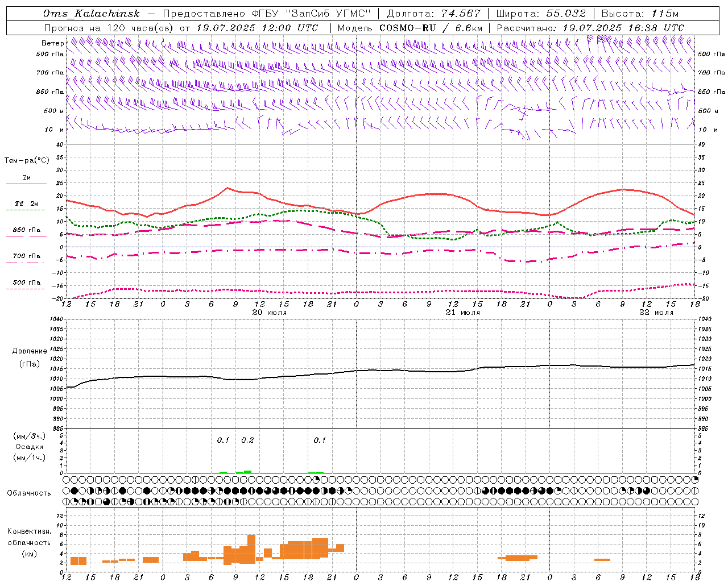The width and height of the screenshot is (728, 582).
Task: Click "Прогноз на 120 часа(ов)" text
Action: (x=110, y=28)
